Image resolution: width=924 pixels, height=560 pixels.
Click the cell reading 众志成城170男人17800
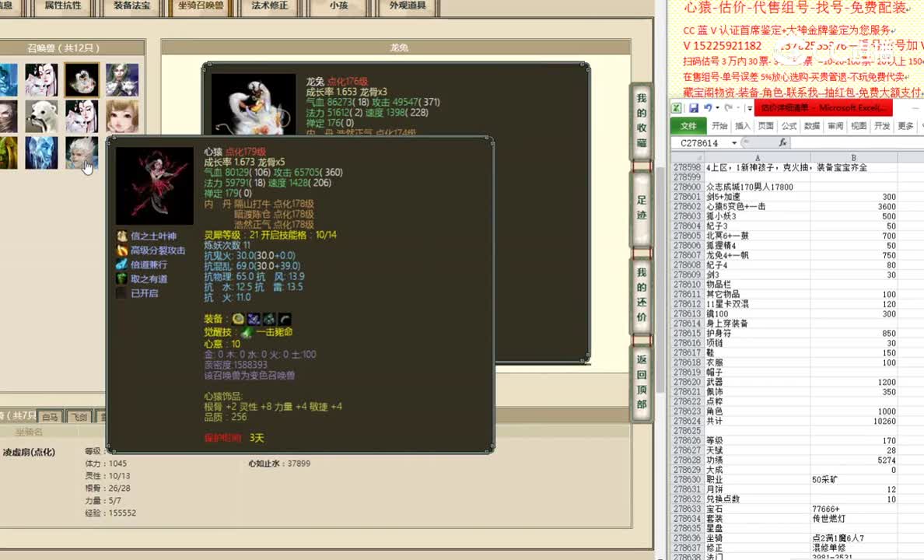click(x=758, y=187)
